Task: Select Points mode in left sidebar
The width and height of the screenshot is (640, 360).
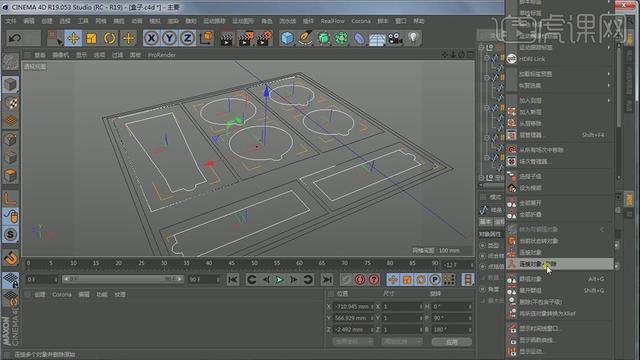Action: point(10,140)
